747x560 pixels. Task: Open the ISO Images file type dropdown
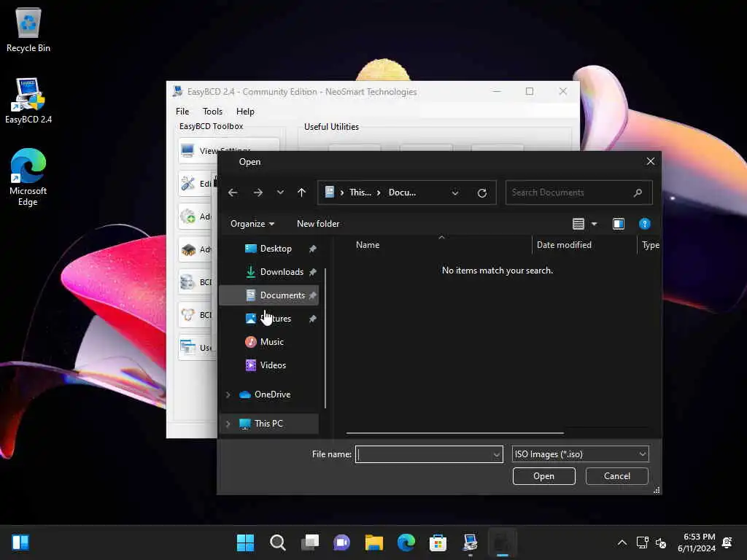(x=580, y=454)
